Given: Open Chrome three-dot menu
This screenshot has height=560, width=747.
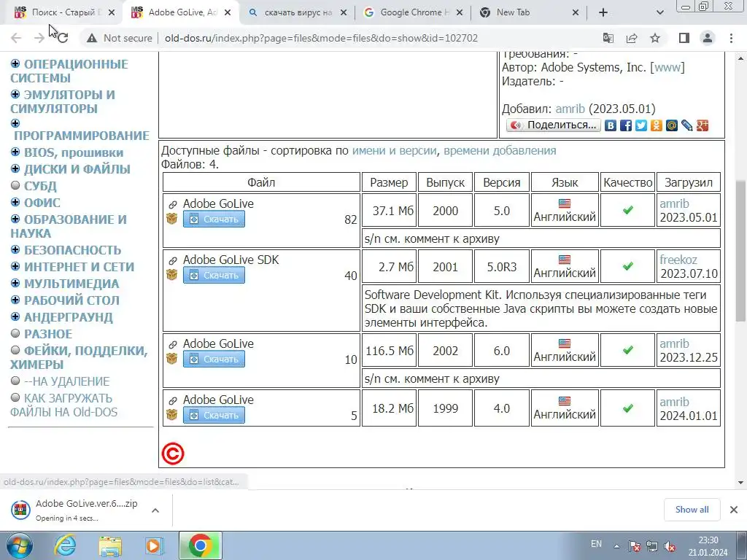Looking at the screenshot, I should pyautogui.click(x=731, y=38).
